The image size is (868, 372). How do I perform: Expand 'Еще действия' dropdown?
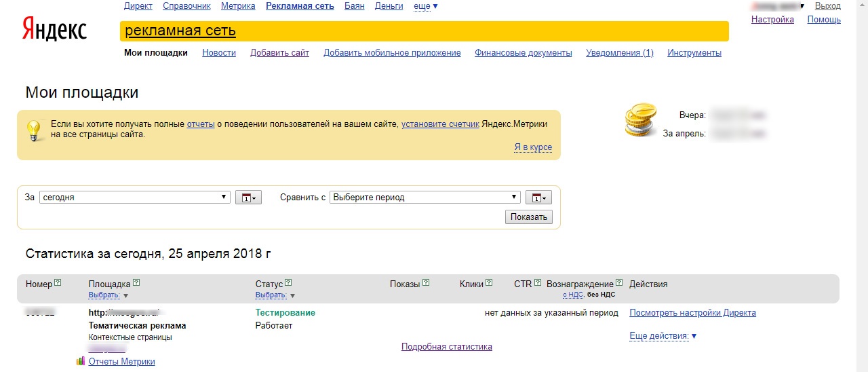click(x=663, y=336)
